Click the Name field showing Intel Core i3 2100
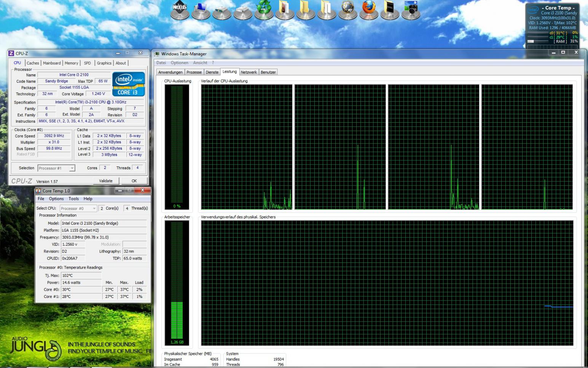The height and width of the screenshot is (368, 588). 74,75
